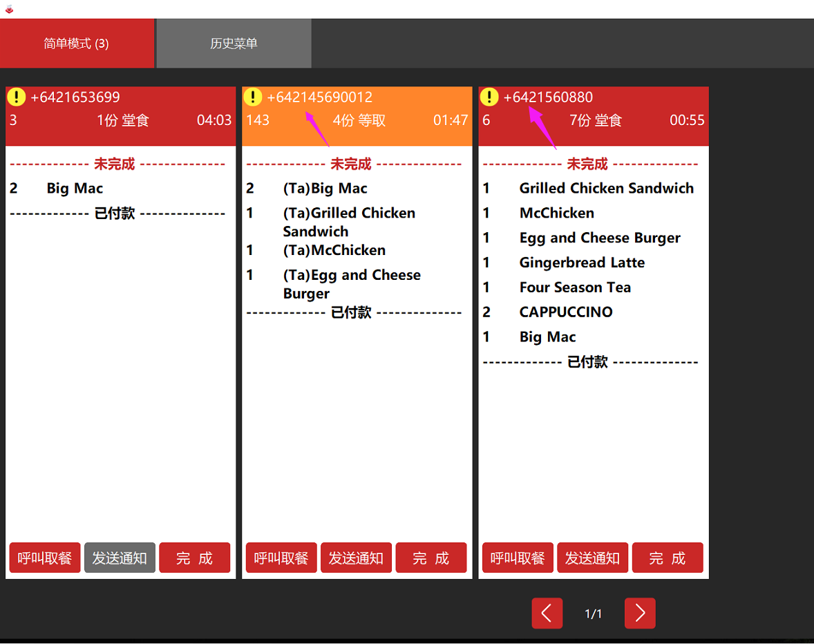The width and height of the screenshot is (814, 644).
Task: Click the app logo in title bar
Action: coord(9,9)
